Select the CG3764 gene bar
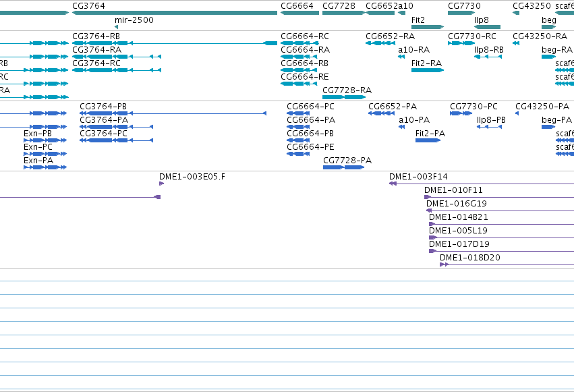 175,13
